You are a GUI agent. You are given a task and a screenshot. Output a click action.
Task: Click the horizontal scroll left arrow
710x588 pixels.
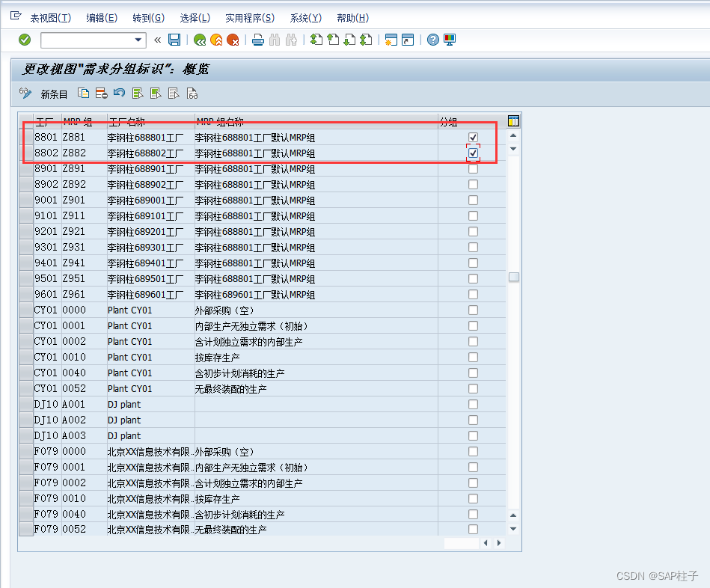click(x=486, y=542)
